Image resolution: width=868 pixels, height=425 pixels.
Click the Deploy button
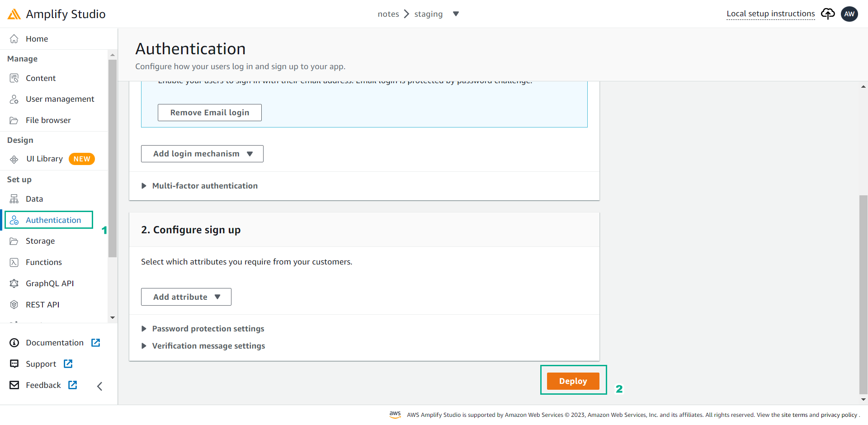[x=573, y=381]
